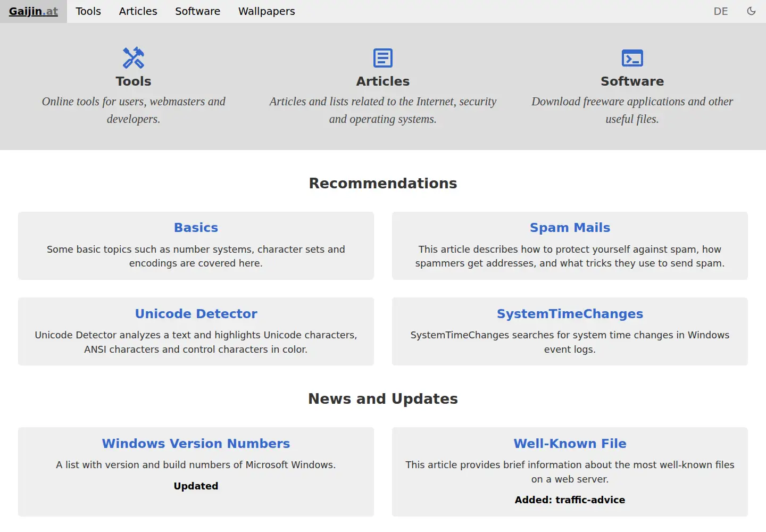The height and width of the screenshot is (532, 766).
Task: Click the Software heading in the hero section
Action: coord(632,81)
